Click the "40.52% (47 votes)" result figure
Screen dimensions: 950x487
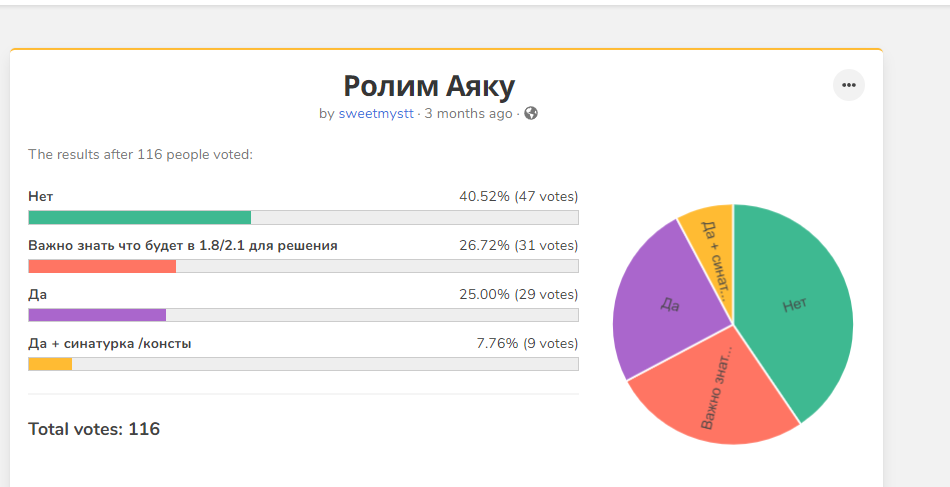point(518,196)
